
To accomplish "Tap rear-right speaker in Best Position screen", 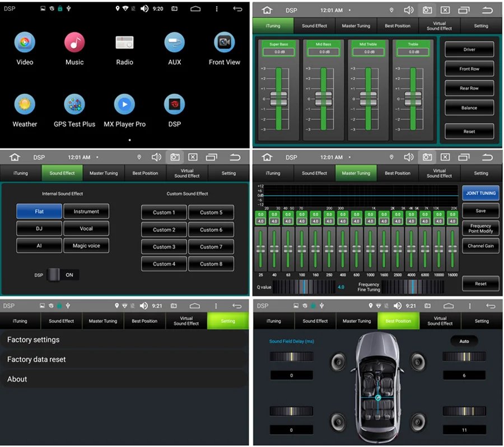I will click(x=418, y=421).
